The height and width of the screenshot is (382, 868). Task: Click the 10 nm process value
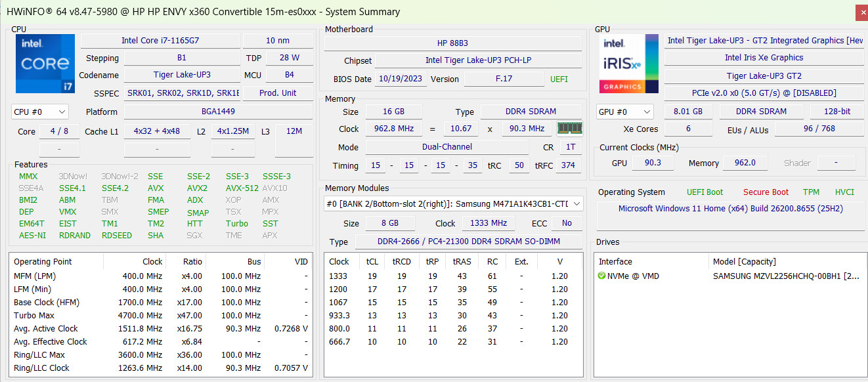pos(278,41)
